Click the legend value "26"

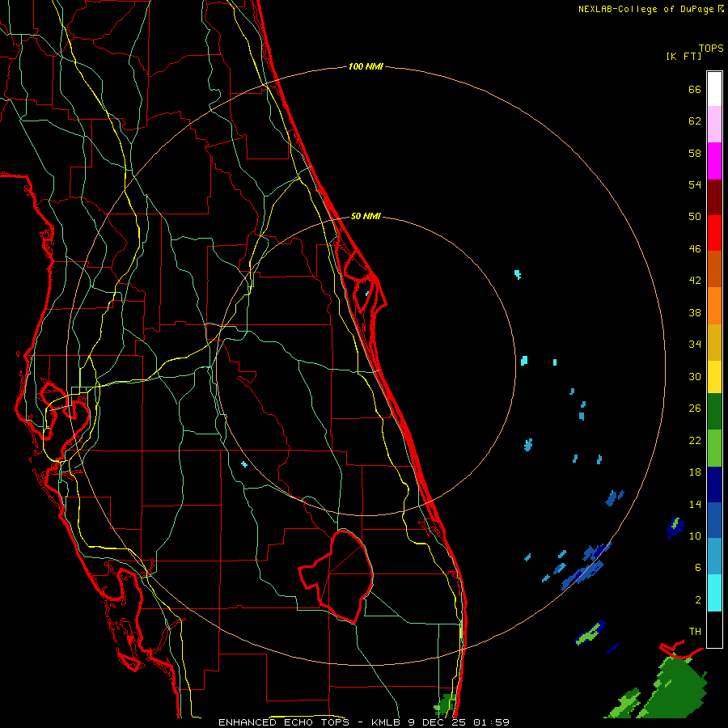695,408
